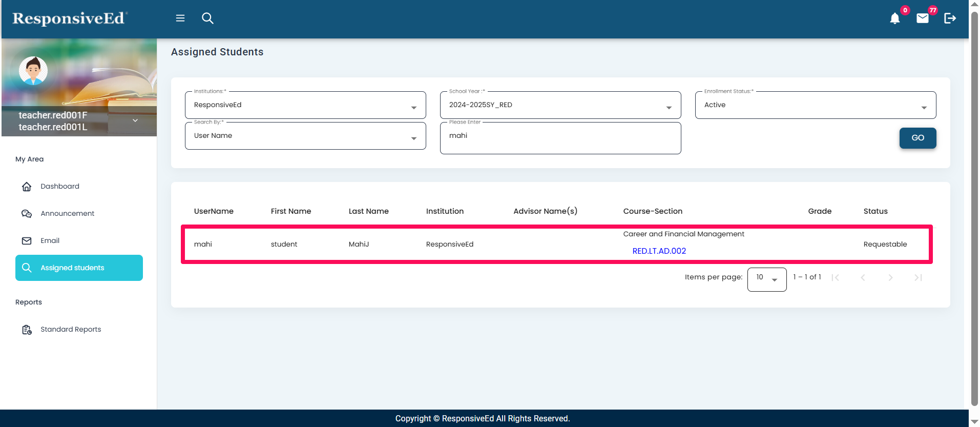Open the Enrollment Status dropdown
Viewport: 980px width, 427px height.
coord(815,105)
